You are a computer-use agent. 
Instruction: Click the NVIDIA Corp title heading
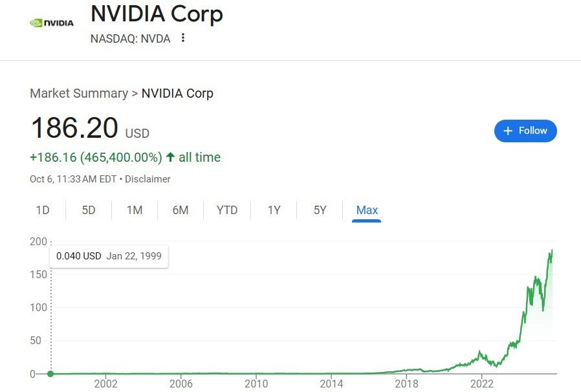pos(157,14)
